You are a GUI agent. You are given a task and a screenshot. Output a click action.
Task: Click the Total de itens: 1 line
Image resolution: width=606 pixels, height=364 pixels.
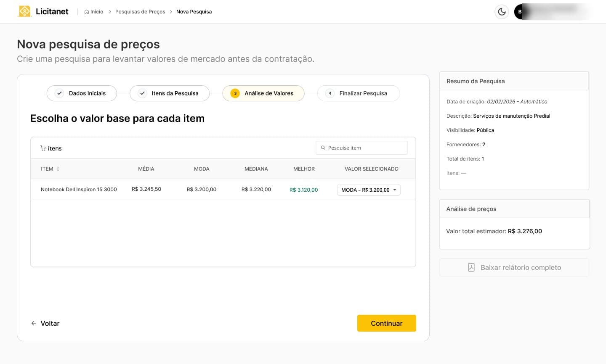(x=465, y=159)
